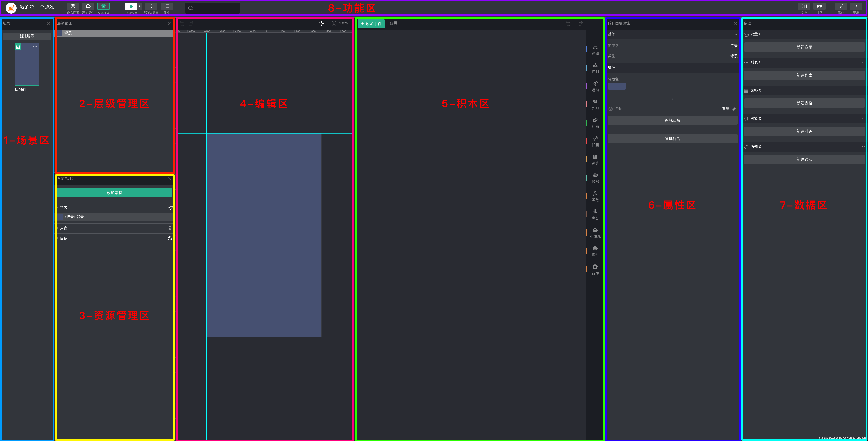Screen dimensions: 868x441
Task: Click the fx icon on 函数 row in 资源管理器
Action: coord(170,238)
